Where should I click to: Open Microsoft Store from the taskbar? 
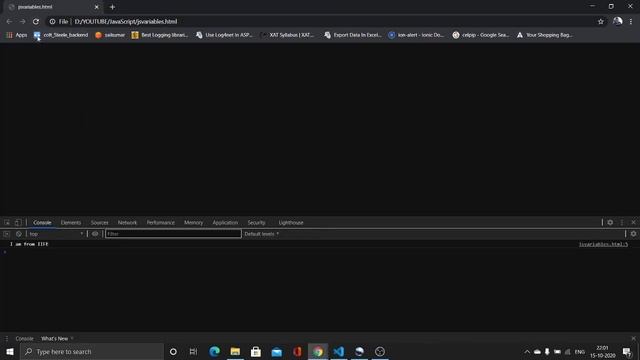pos(256,351)
